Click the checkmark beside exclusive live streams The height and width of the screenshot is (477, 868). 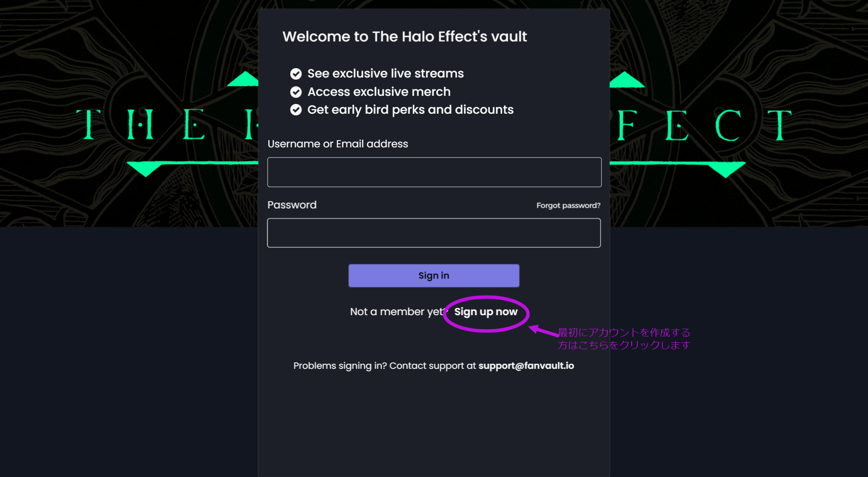click(x=296, y=74)
